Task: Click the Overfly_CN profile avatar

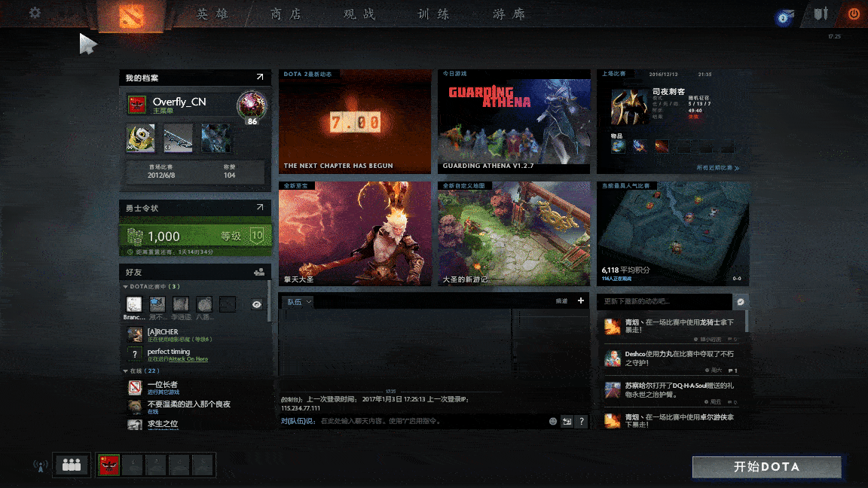Action: (x=136, y=104)
